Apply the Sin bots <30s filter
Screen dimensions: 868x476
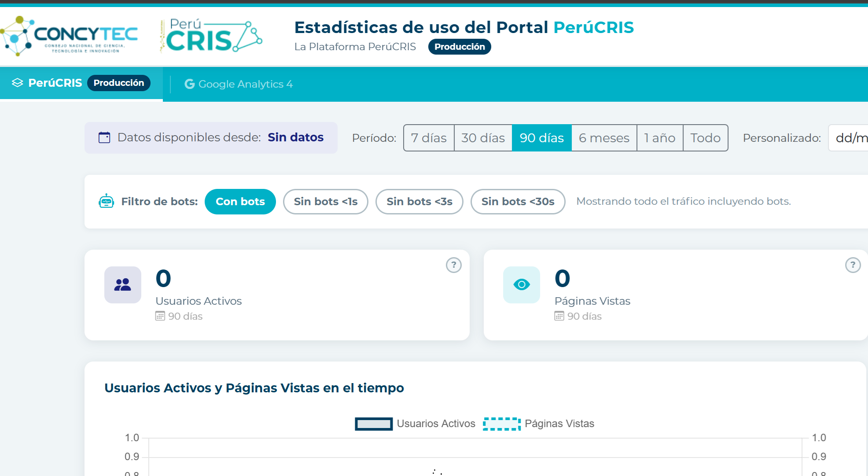[518, 202]
